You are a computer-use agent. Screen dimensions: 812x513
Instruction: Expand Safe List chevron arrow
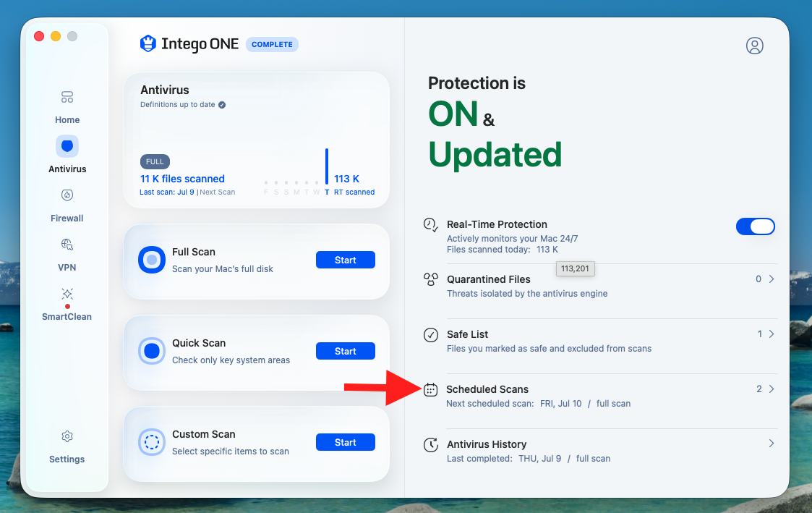pyautogui.click(x=772, y=334)
